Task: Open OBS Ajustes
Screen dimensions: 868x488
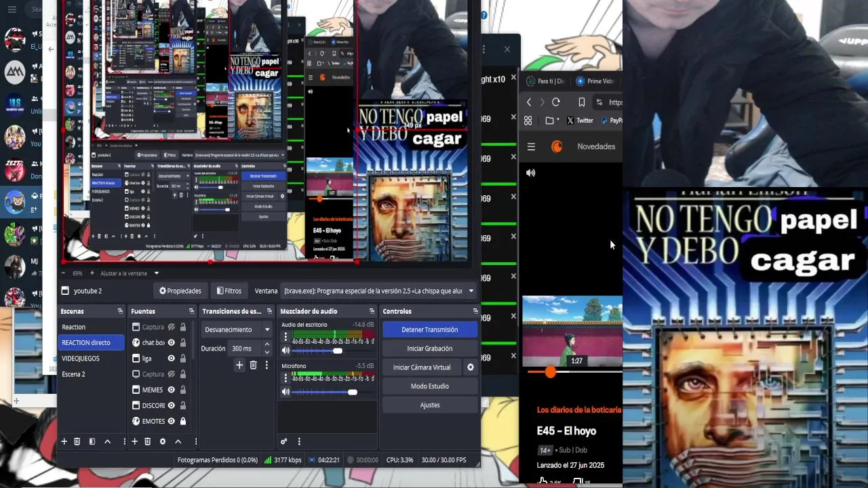Action: [x=430, y=405]
